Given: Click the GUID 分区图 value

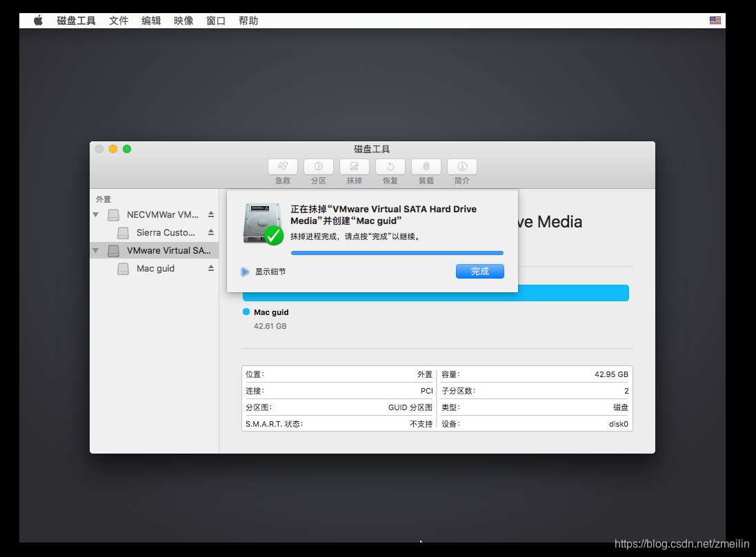Looking at the screenshot, I should pyautogui.click(x=410, y=407).
